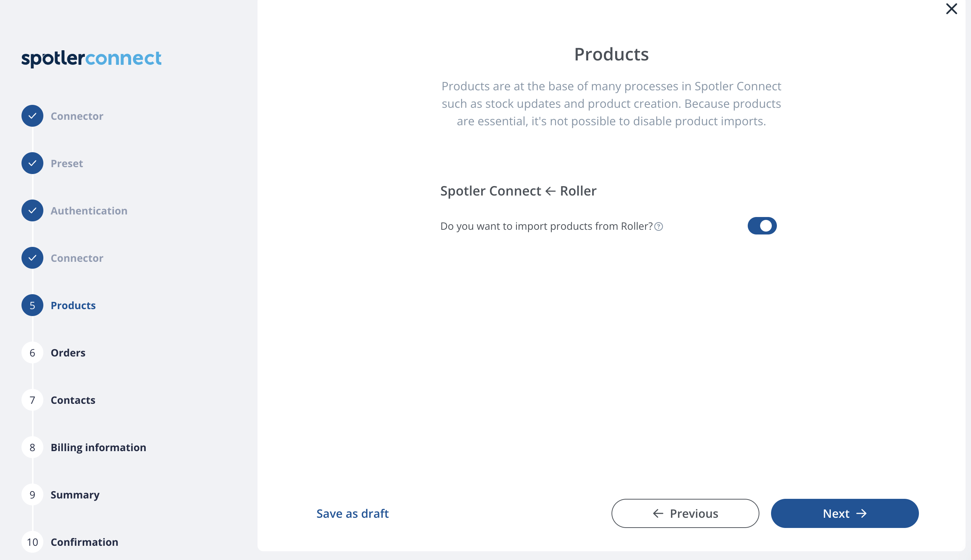The width and height of the screenshot is (971, 560).
Task: Click the checkmark icon for second Connector step
Action: coord(32,258)
